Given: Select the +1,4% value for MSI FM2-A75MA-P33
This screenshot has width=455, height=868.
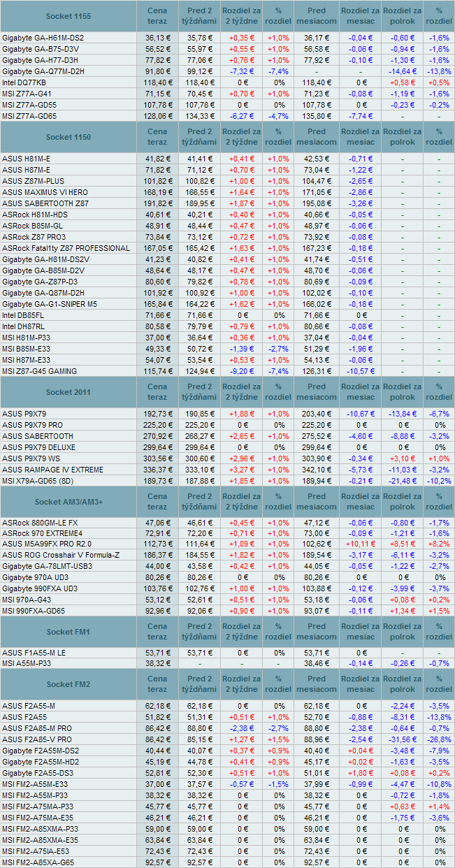Looking at the screenshot, I should pyautogui.click(x=439, y=806).
